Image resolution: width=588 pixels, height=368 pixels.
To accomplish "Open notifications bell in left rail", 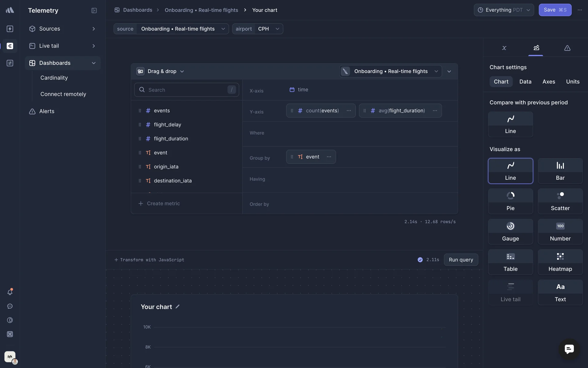I will point(10,292).
